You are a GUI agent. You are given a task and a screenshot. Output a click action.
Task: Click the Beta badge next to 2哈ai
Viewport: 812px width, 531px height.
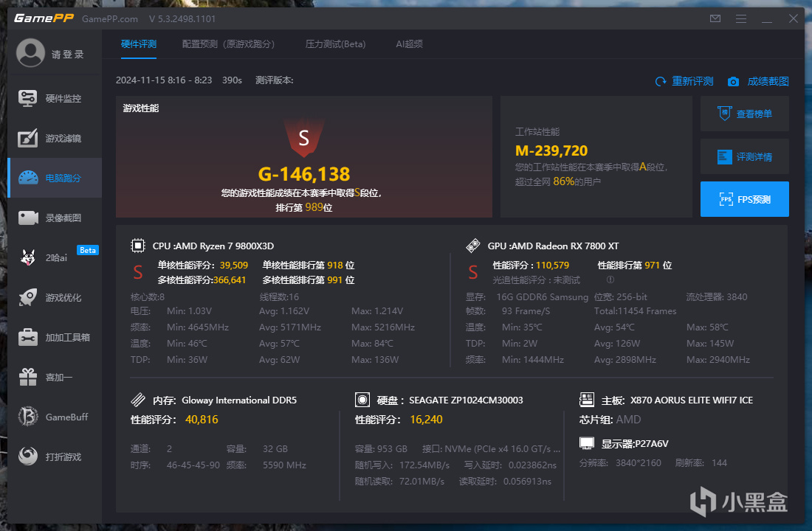tap(88, 251)
